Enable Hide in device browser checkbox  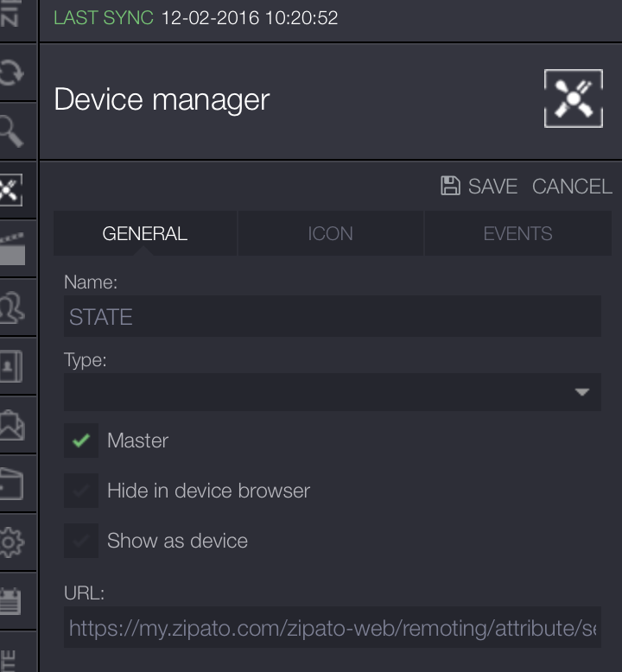[81, 491]
